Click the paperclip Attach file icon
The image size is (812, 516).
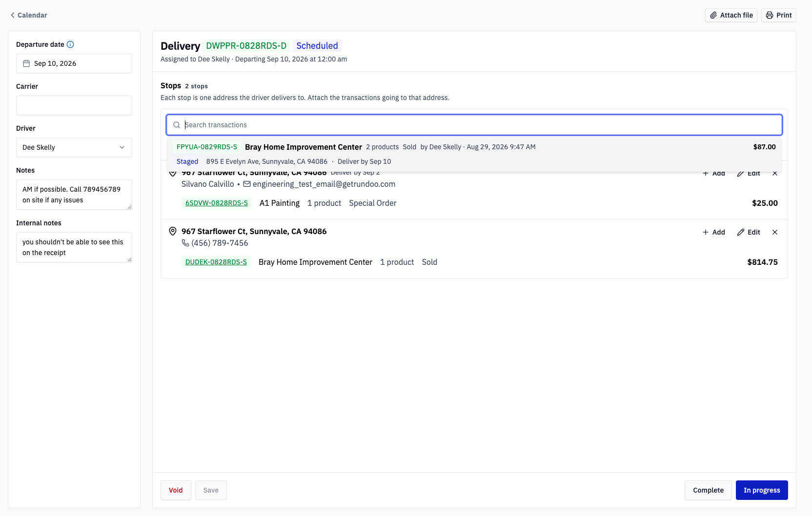pyautogui.click(x=713, y=15)
